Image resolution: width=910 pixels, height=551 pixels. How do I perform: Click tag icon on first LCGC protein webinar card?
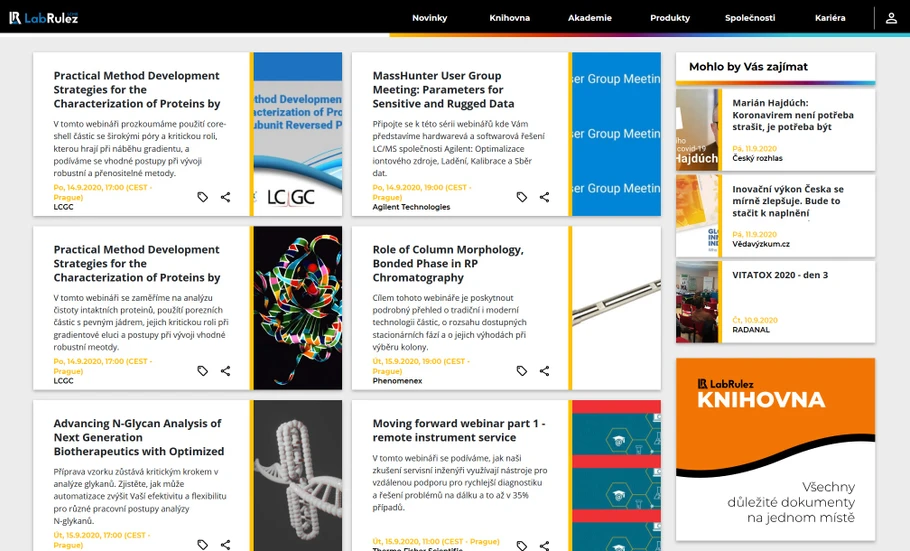[x=203, y=197]
